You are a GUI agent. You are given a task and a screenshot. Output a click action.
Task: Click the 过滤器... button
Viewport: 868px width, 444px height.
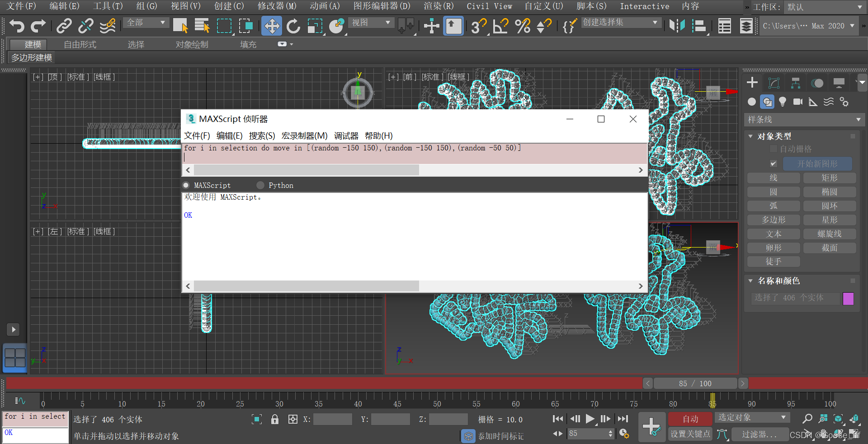759,435
